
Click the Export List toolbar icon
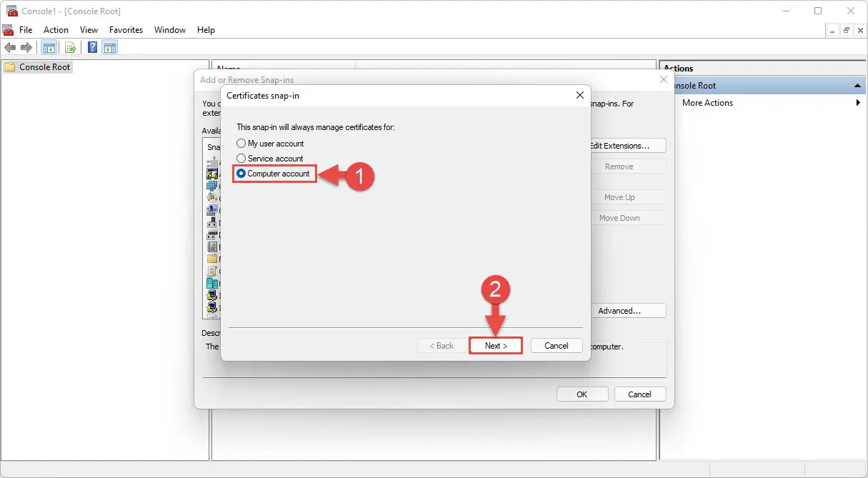coord(71,47)
